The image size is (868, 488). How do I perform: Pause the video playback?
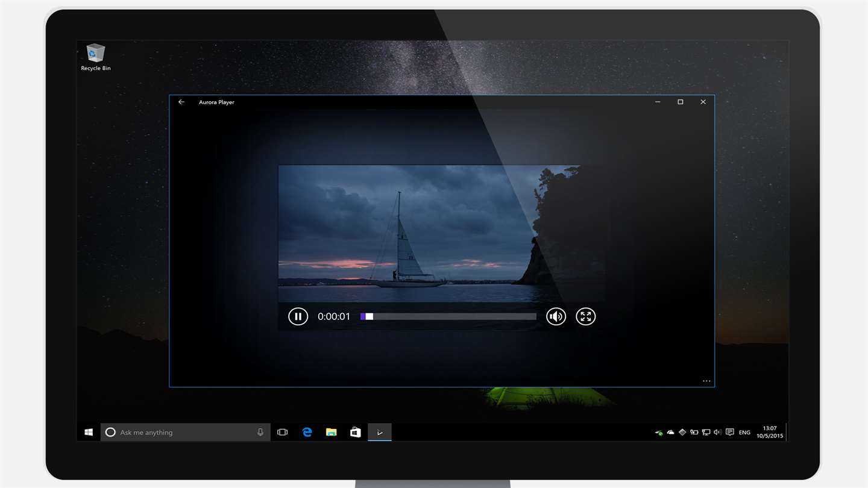(298, 316)
